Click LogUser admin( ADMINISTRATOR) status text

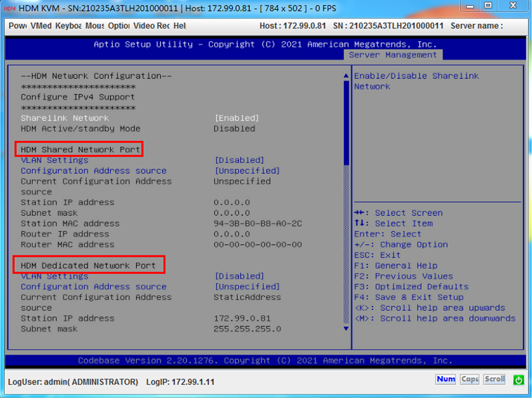73,382
